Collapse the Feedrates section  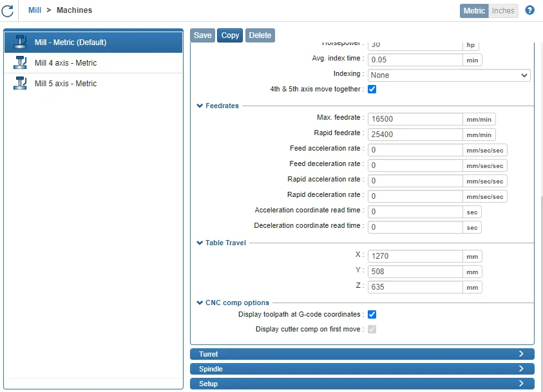tap(218, 106)
